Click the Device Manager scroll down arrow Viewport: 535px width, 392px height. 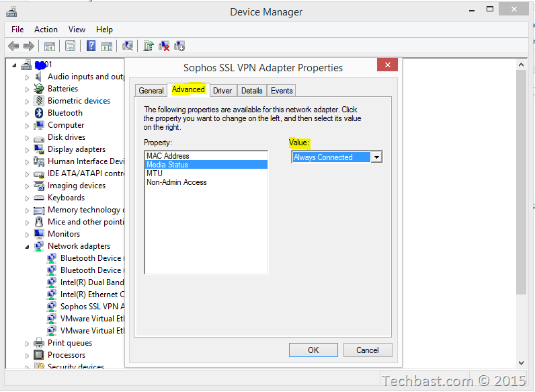click(x=521, y=363)
